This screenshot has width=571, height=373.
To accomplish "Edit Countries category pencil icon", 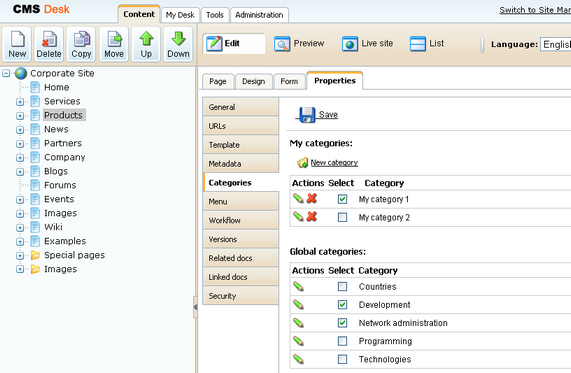I will [298, 286].
